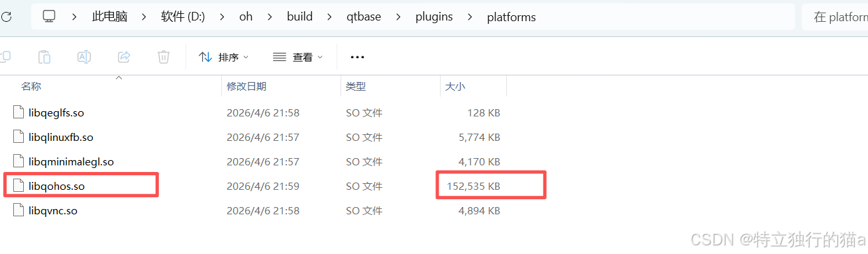Select the file libqohos.so
The width and height of the screenshot is (868, 254).
click(x=57, y=187)
